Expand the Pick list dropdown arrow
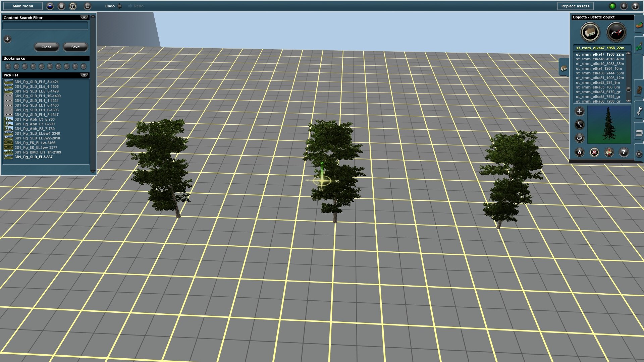 84,75
